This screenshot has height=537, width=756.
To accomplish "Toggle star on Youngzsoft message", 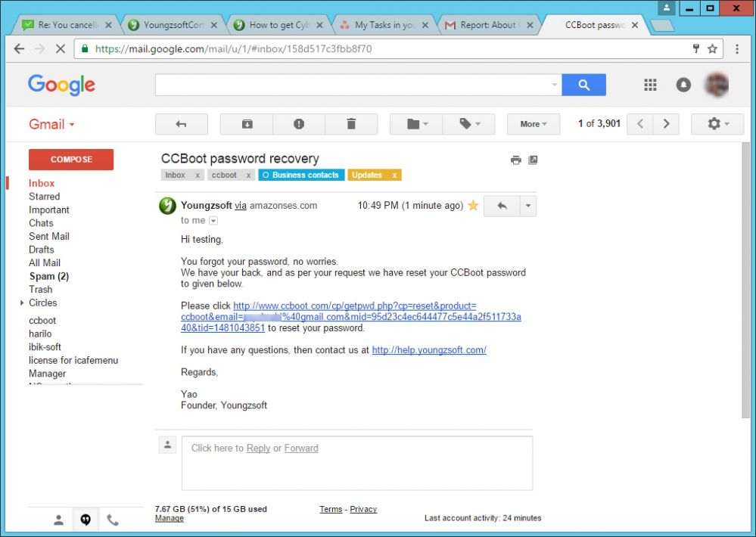I will coord(473,206).
